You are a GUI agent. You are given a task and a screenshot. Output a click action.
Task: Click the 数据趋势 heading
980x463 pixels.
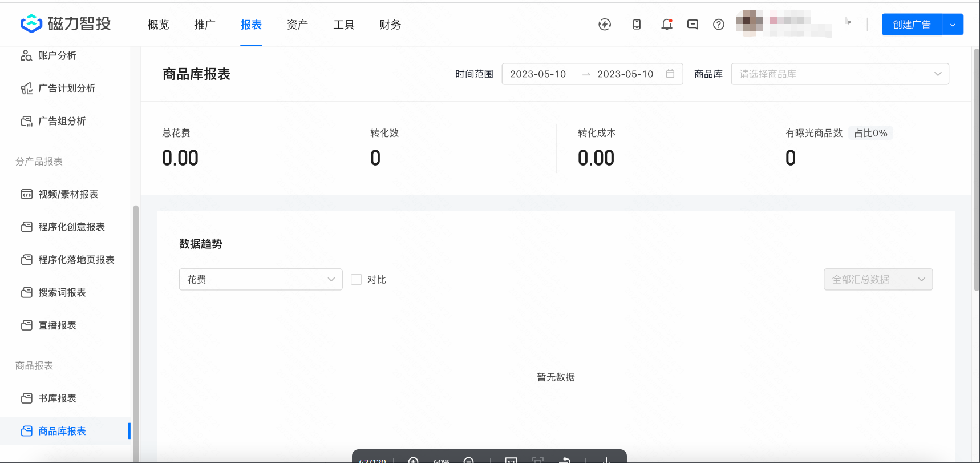(x=201, y=244)
